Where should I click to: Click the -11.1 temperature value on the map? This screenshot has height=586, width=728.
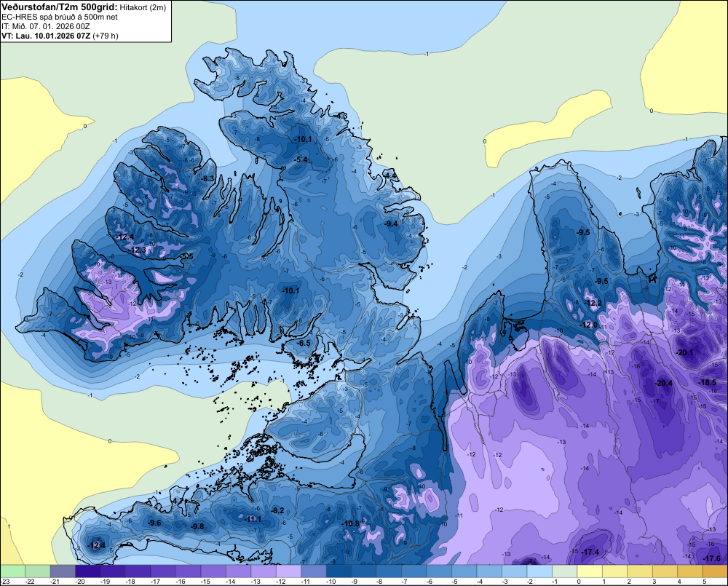tap(253, 519)
